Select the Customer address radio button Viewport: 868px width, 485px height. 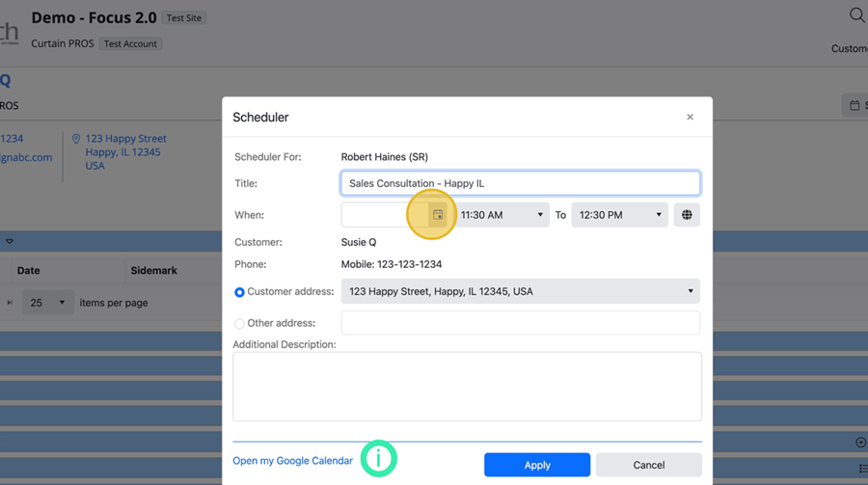(x=239, y=292)
